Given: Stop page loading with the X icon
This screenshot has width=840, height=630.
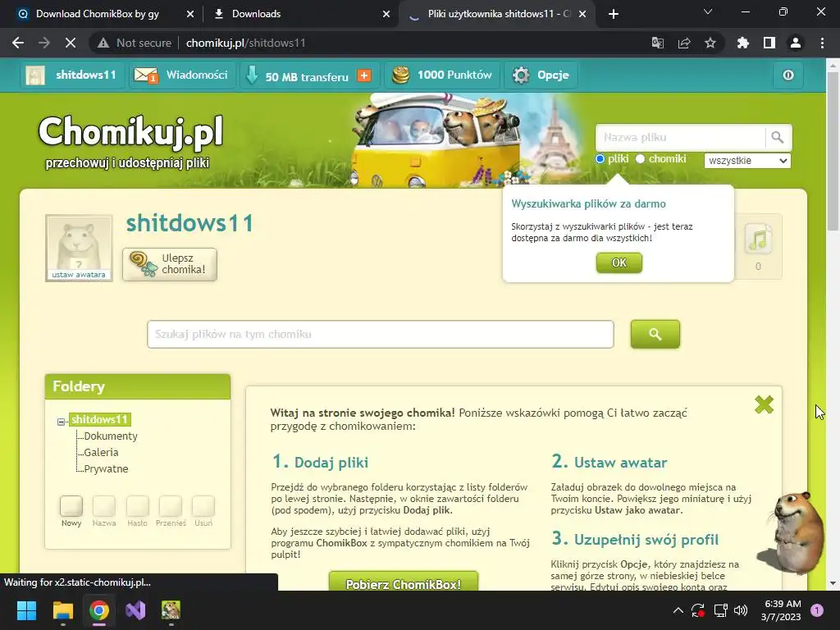Looking at the screenshot, I should point(71,43).
